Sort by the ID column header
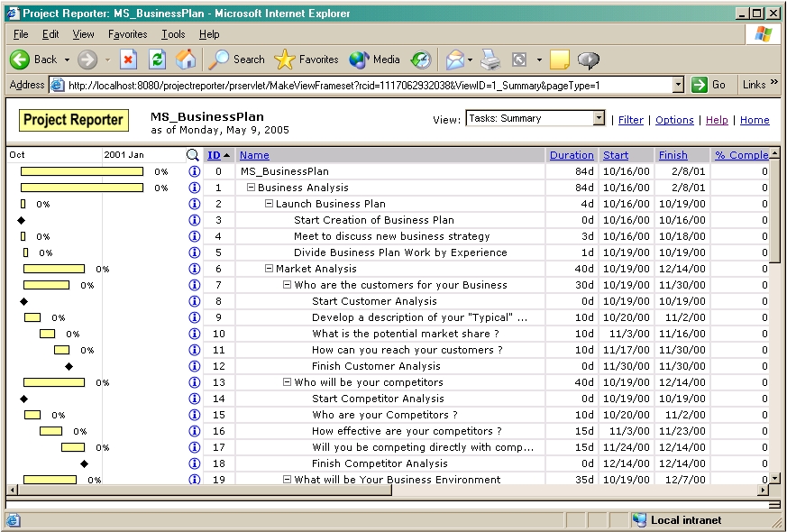The width and height of the screenshot is (787, 532). click(215, 155)
